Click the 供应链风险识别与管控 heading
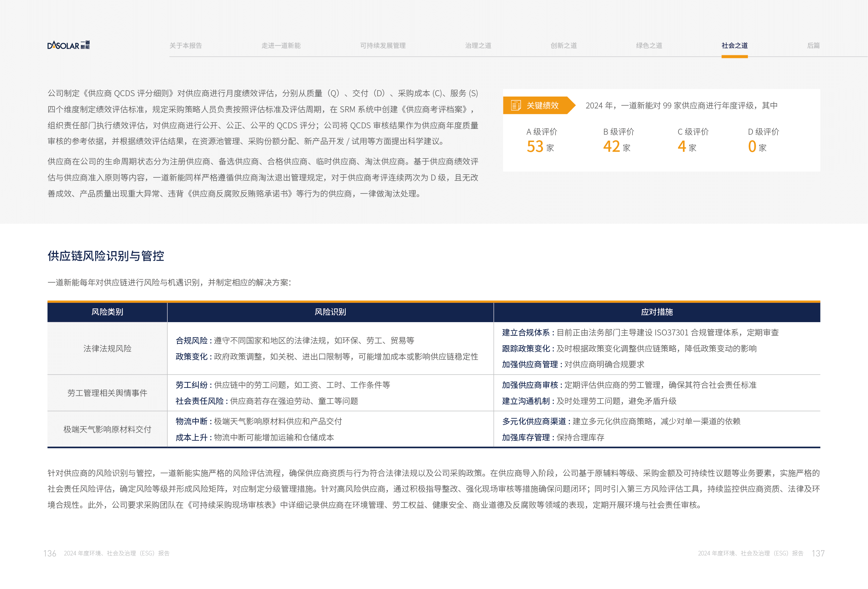 click(x=106, y=256)
